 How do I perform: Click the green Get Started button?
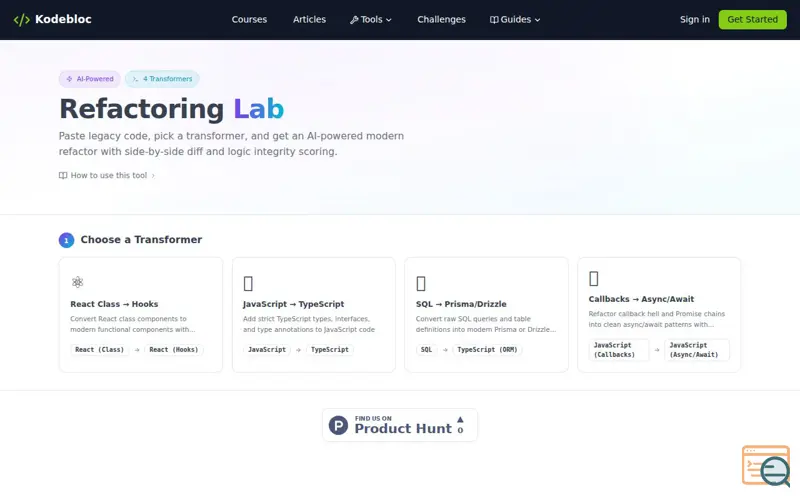753,19
